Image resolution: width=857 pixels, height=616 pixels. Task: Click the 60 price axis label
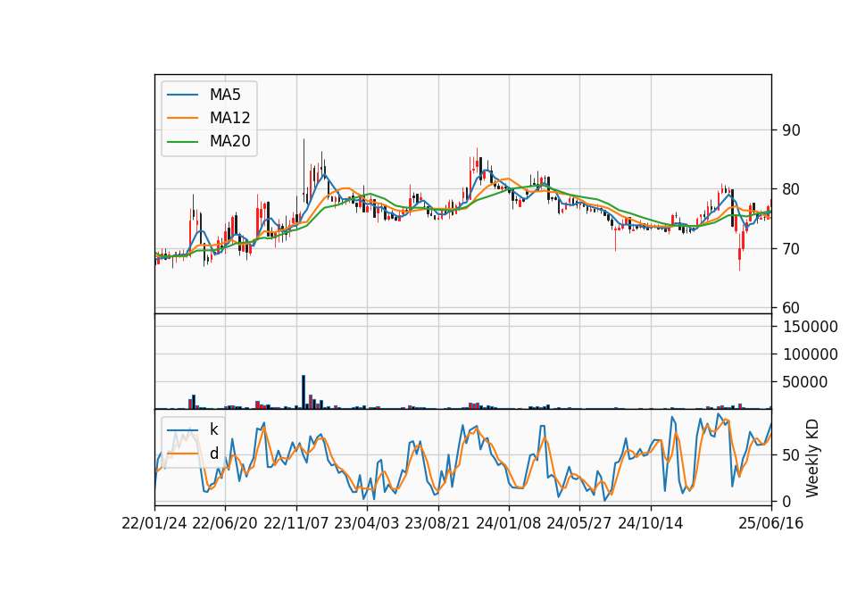791,308
